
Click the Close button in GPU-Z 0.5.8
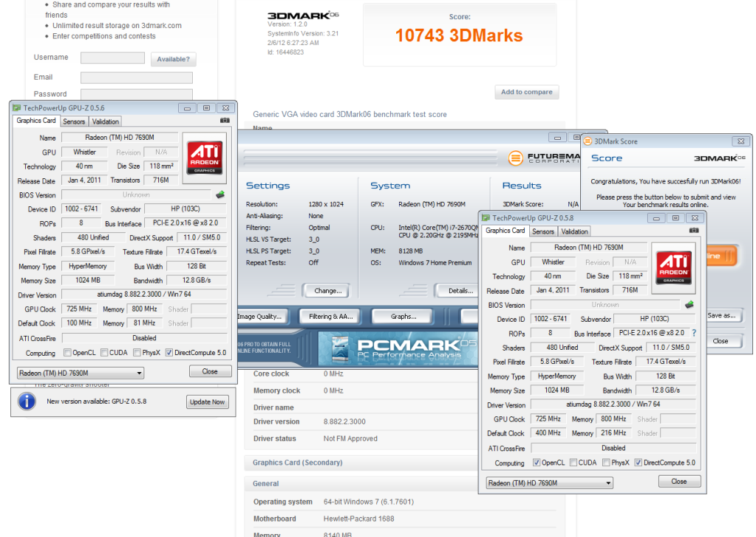point(679,482)
